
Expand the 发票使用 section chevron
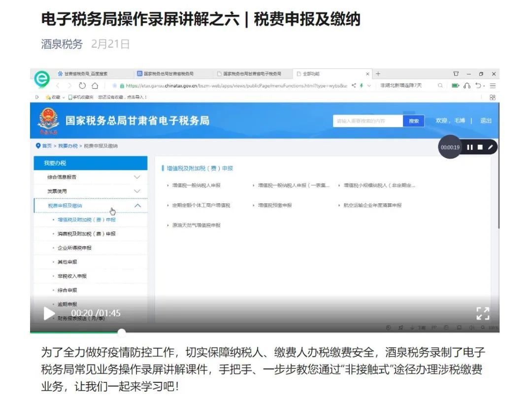click(x=137, y=191)
